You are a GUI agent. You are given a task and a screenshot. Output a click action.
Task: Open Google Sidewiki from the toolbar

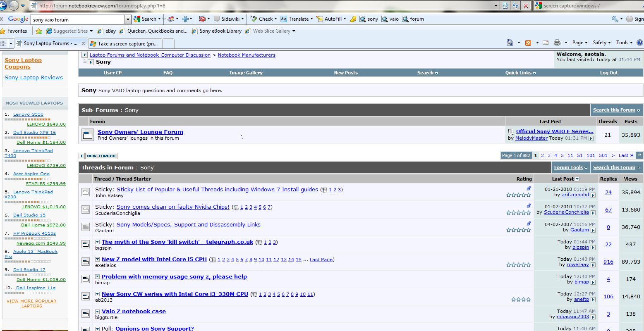(229, 19)
